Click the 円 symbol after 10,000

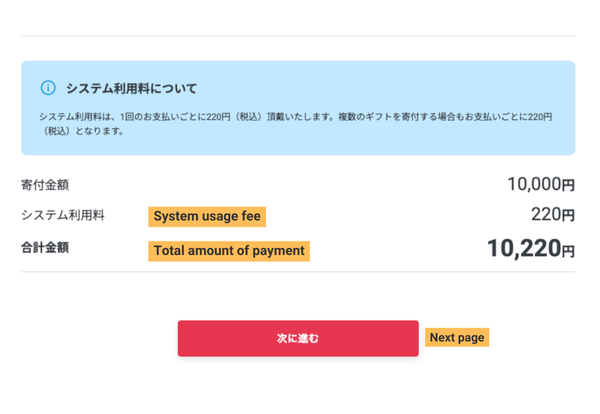(568, 186)
